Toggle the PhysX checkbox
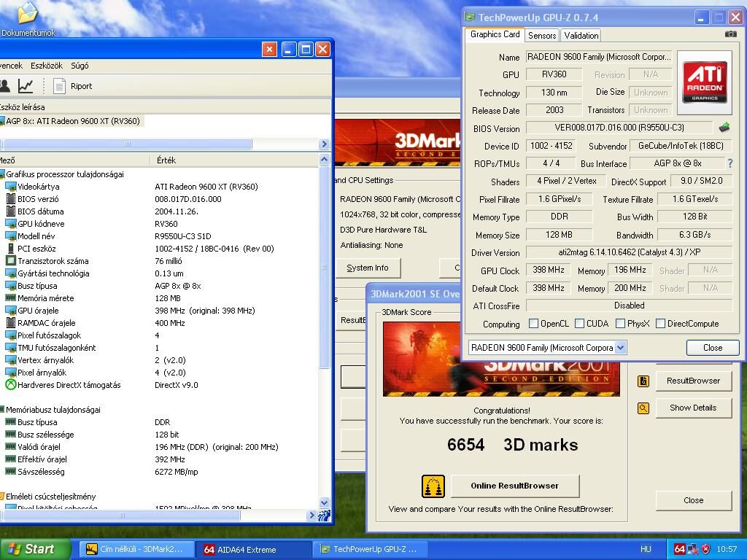747x560 pixels. (x=620, y=324)
